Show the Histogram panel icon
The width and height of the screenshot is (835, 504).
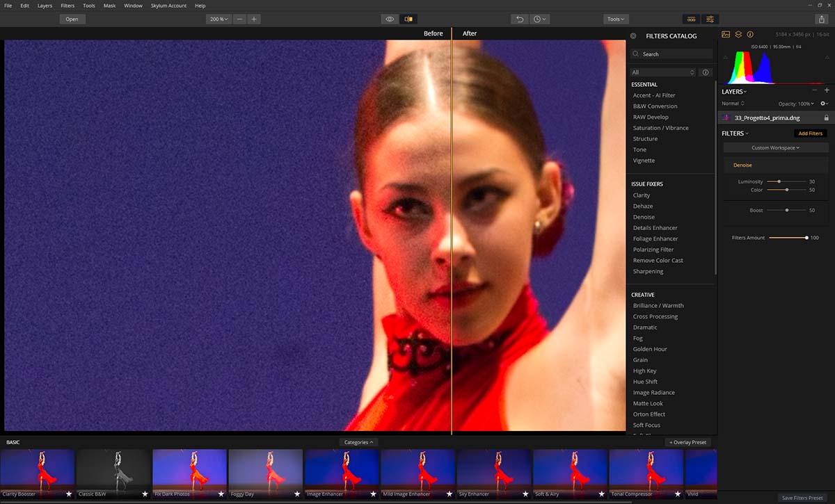(x=726, y=34)
